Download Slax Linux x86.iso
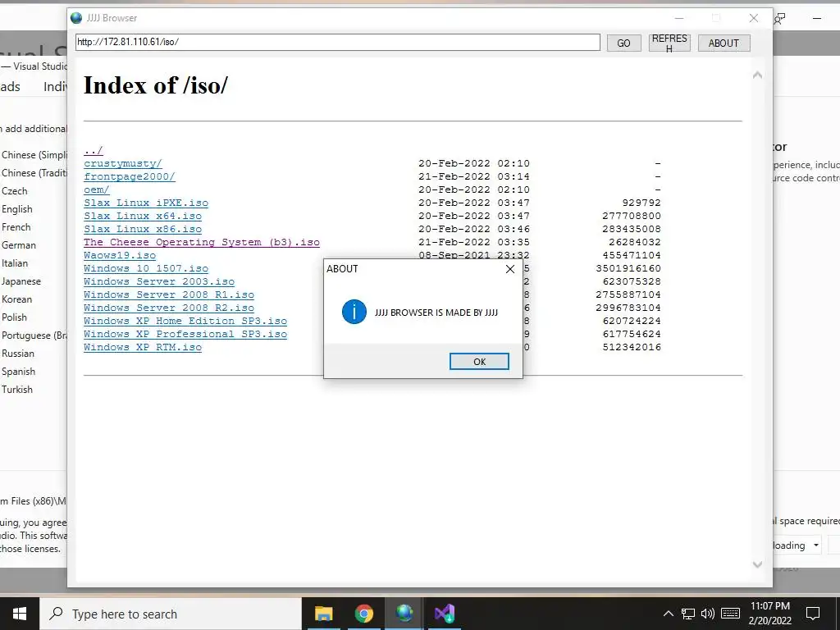Screen dimensions: 840x630 coord(143,229)
